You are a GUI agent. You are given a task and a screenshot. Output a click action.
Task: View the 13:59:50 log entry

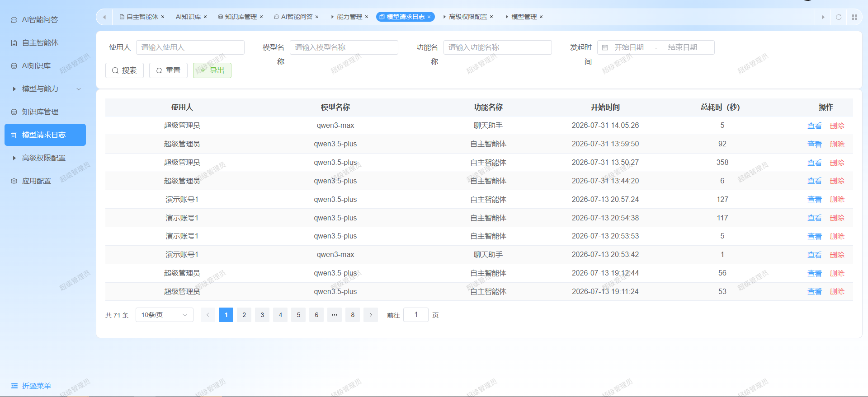coord(815,145)
